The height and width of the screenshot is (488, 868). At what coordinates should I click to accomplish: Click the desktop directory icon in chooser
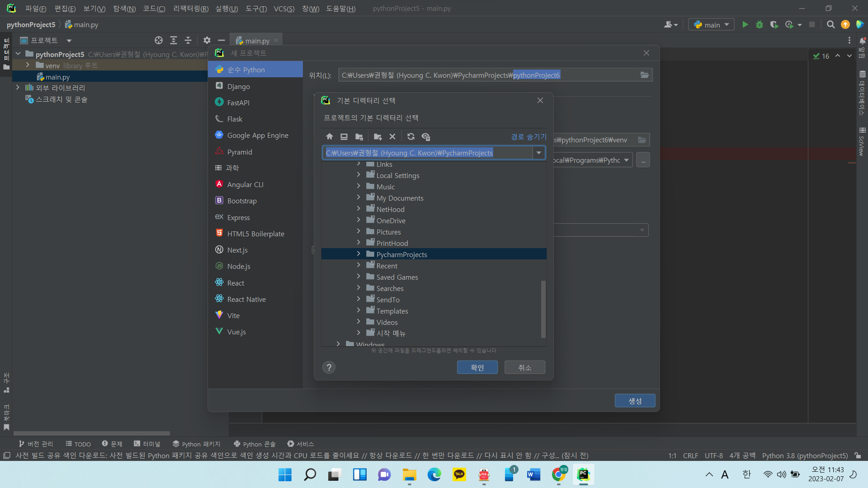(344, 136)
